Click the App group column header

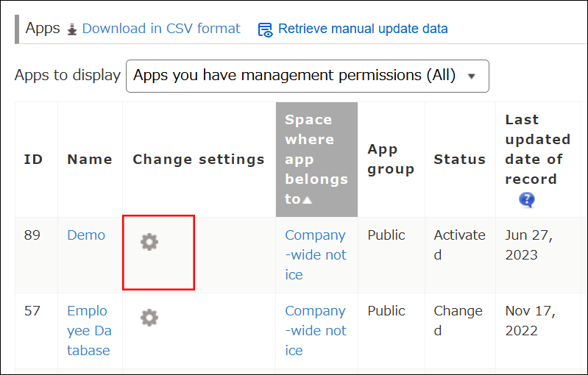pyautogui.click(x=391, y=160)
